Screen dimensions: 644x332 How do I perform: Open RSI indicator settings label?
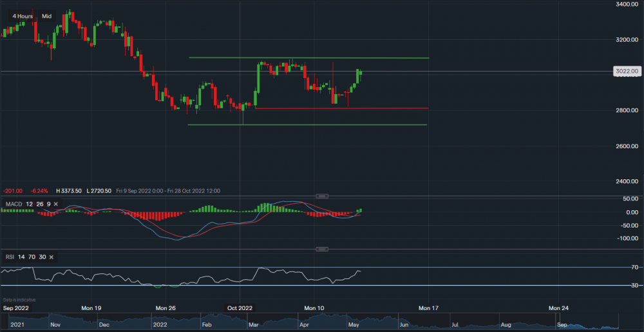(x=10, y=257)
